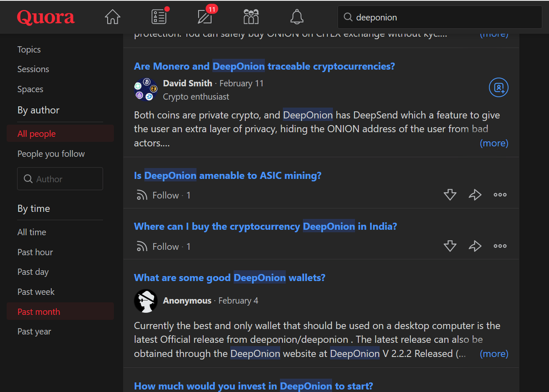Viewport: 549px width, 392px height.
Task: Open question about buying DeepOnion in India
Action: click(x=265, y=226)
